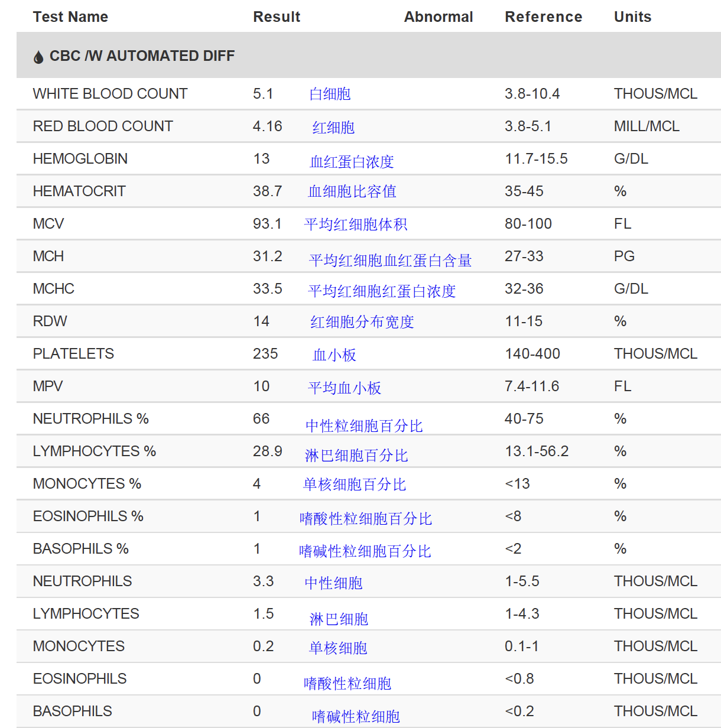Select the EOSINOPHILS % test name
Screen dimensions: 721x728
tap(88, 516)
